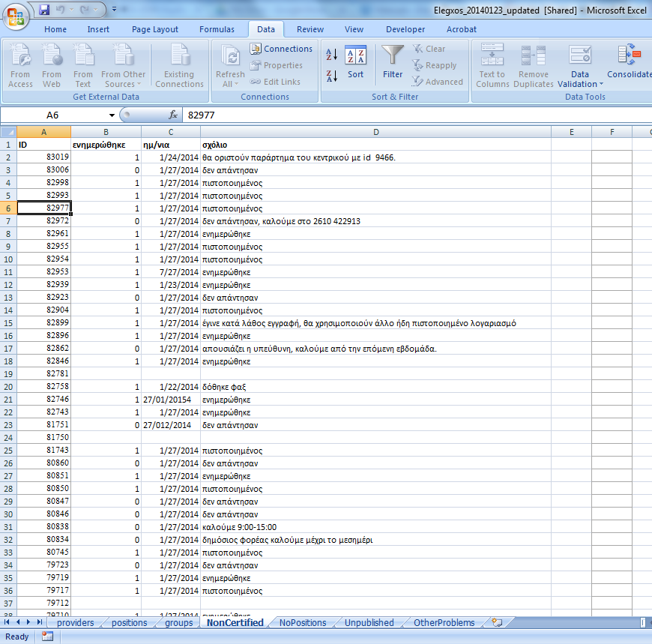Click Refresh All icon
Image resolution: width=652 pixels, height=644 pixels.
tap(230, 56)
